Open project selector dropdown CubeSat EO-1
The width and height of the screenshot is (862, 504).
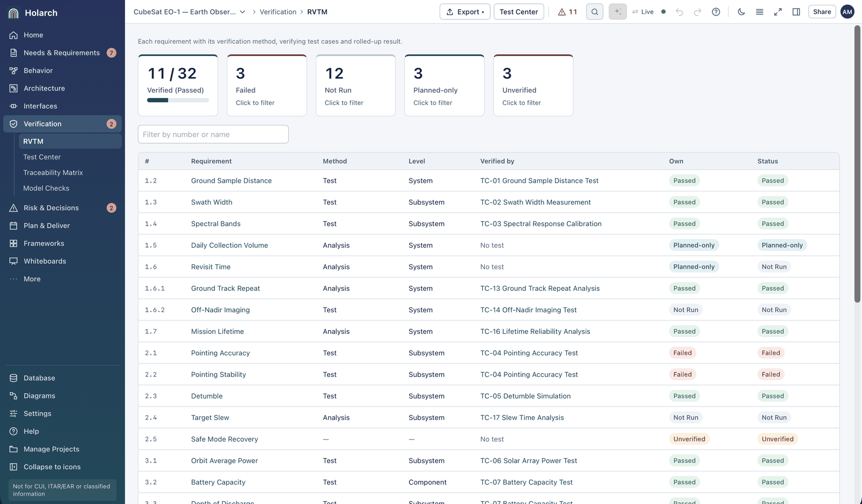click(190, 12)
